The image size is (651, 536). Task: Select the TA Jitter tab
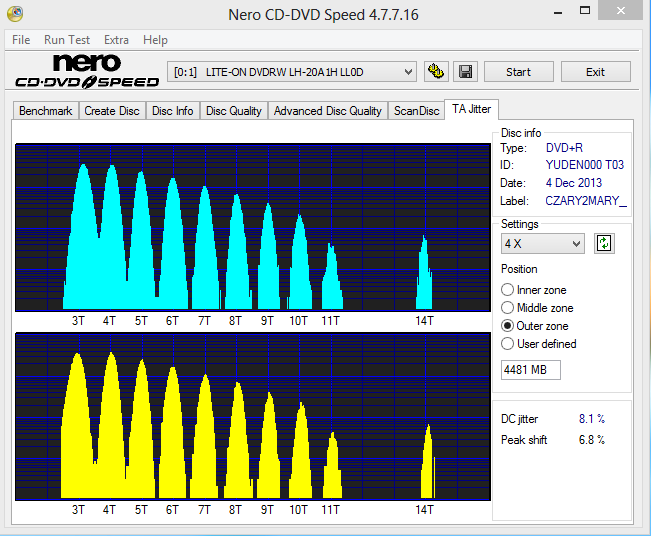472,109
